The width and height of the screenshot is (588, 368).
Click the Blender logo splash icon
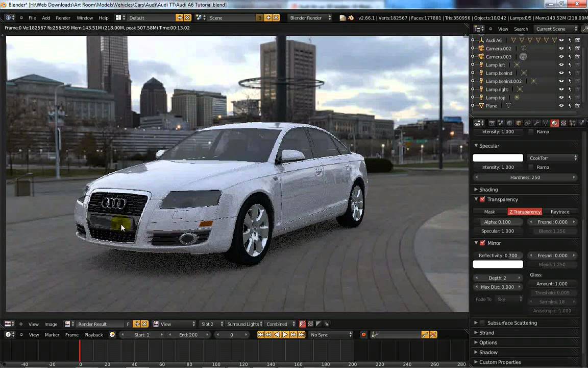pyautogui.click(x=351, y=18)
